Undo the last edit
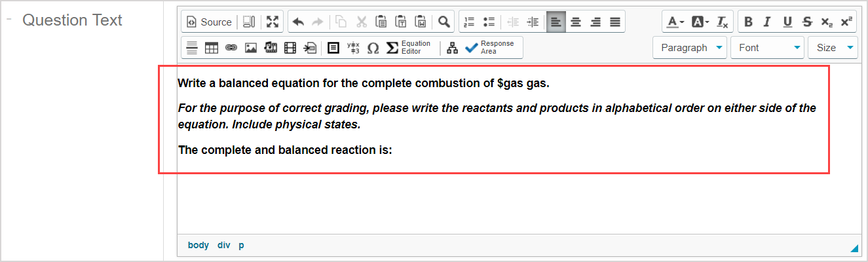This screenshot has width=868, height=262. click(x=298, y=22)
